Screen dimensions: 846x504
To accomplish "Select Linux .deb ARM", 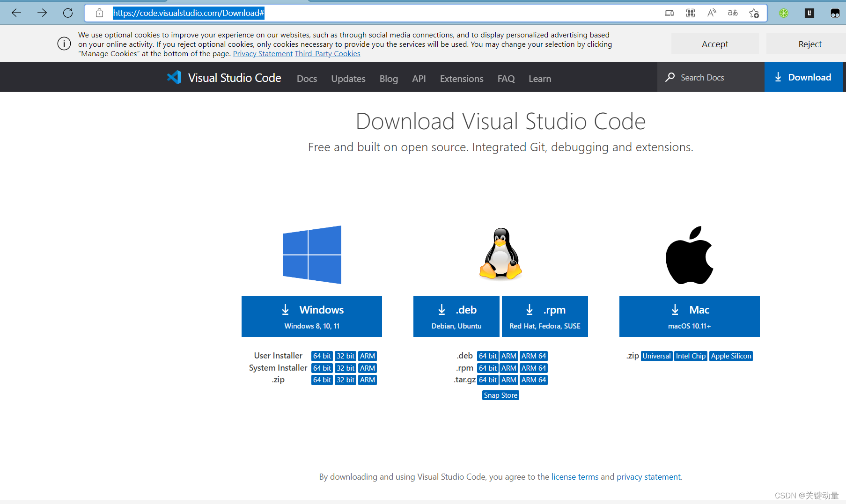I will [x=509, y=356].
